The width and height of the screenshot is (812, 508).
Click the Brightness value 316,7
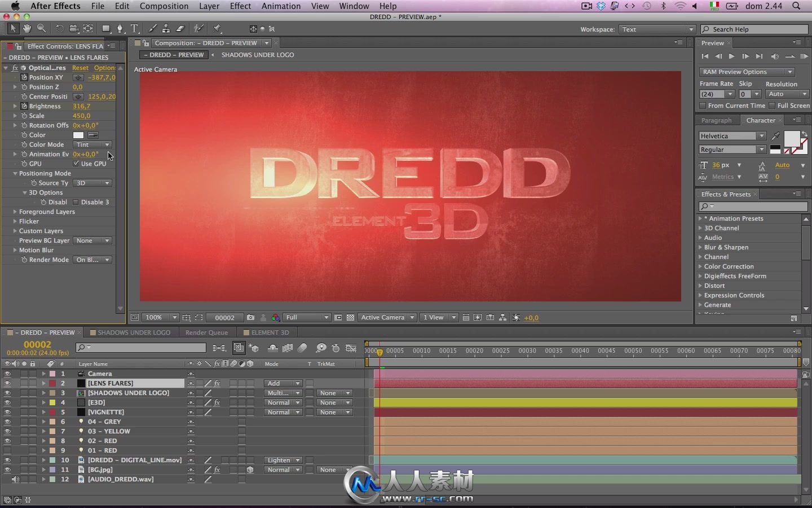pyautogui.click(x=81, y=106)
